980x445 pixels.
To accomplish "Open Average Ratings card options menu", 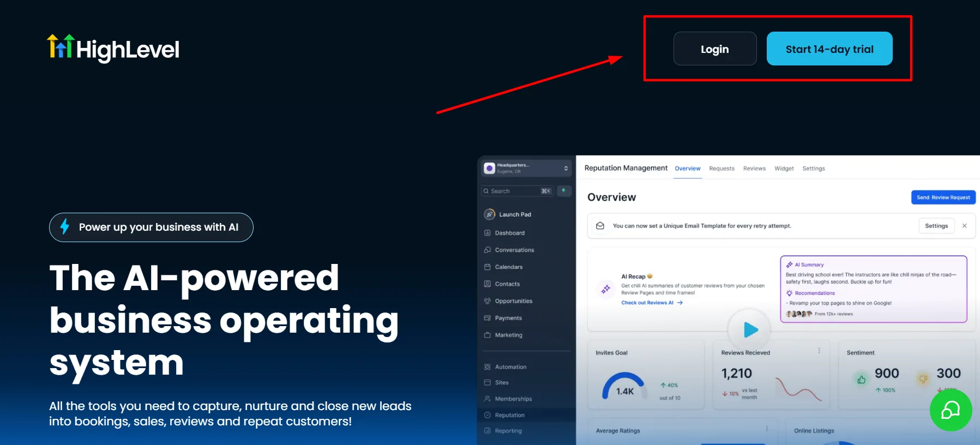I will (x=767, y=429).
